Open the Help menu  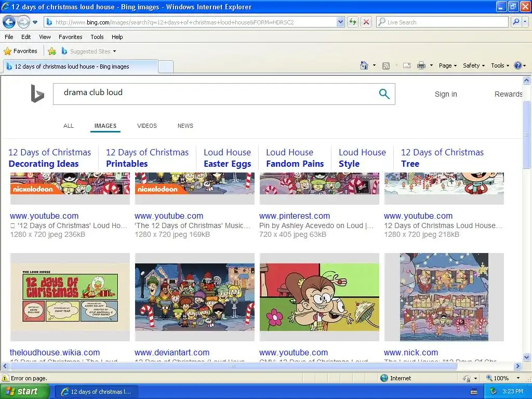click(x=117, y=37)
